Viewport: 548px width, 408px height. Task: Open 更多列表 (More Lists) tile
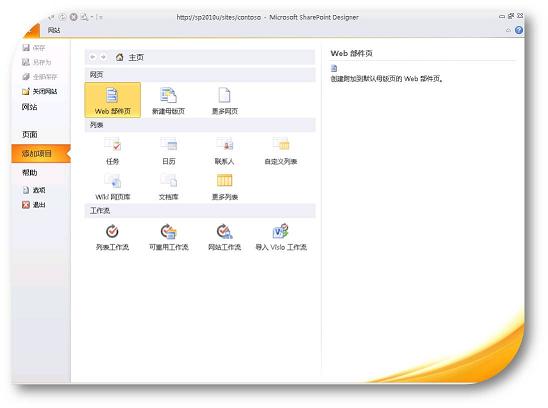(224, 187)
